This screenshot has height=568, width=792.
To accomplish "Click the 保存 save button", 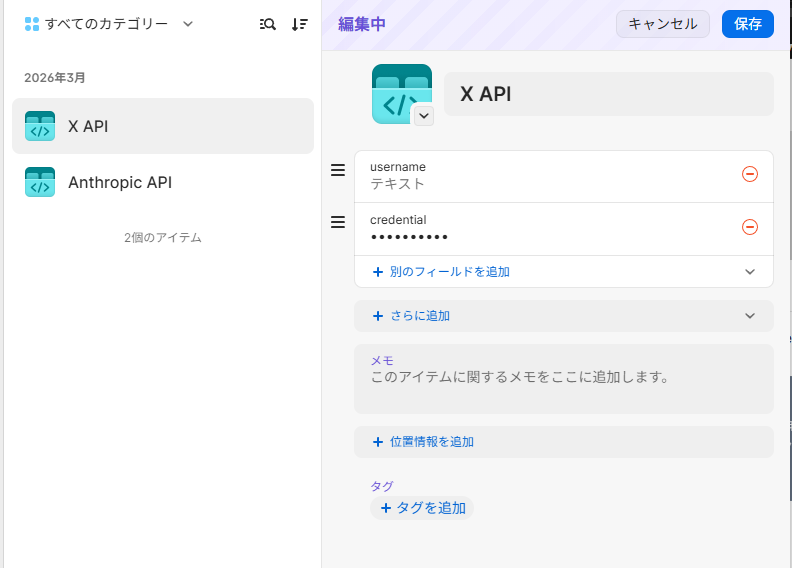I will click(x=747, y=24).
